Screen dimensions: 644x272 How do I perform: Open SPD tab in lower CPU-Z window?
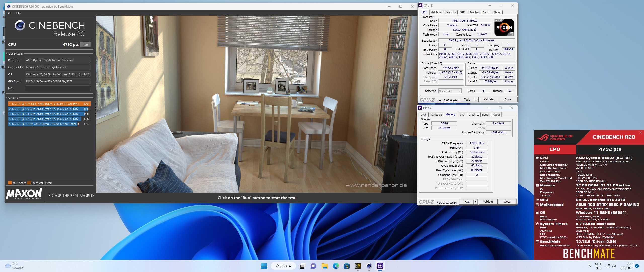[x=462, y=115]
